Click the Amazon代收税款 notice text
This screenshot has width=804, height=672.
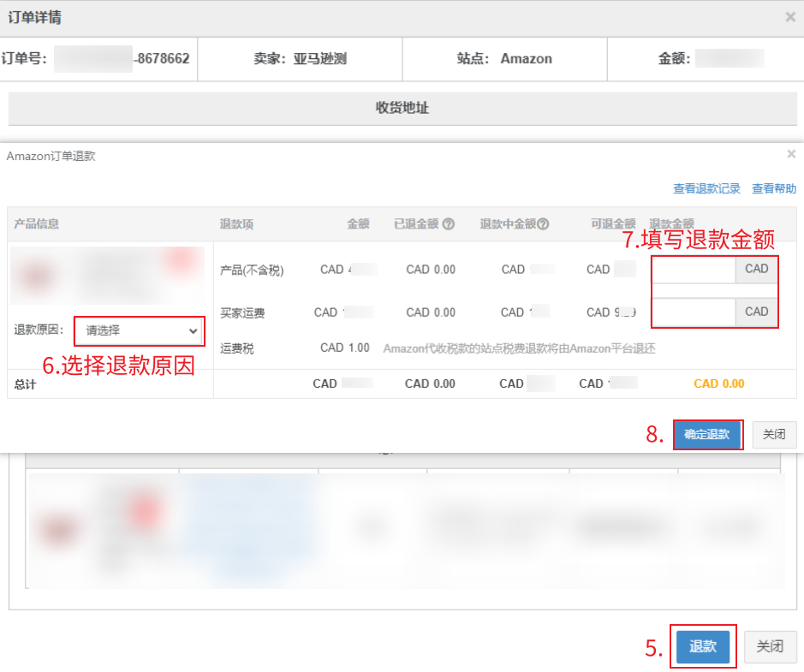point(519,349)
